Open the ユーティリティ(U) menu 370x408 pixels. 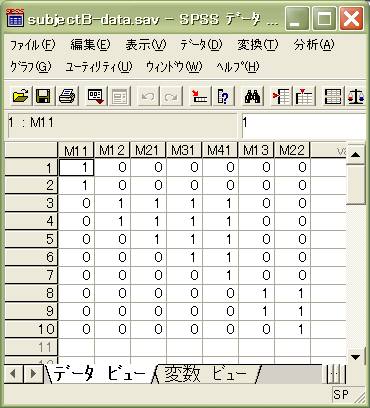(x=99, y=67)
